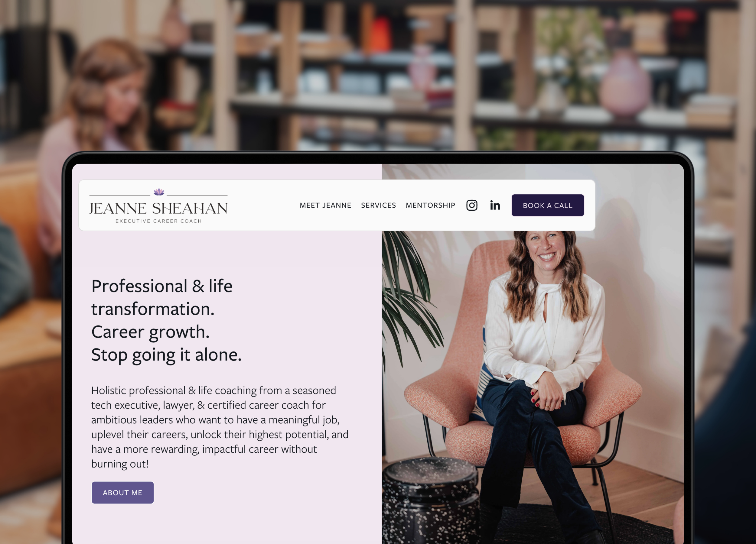Click the Professional & life transformation headline
Screen dimensions: 756x544
pyautogui.click(x=162, y=297)
